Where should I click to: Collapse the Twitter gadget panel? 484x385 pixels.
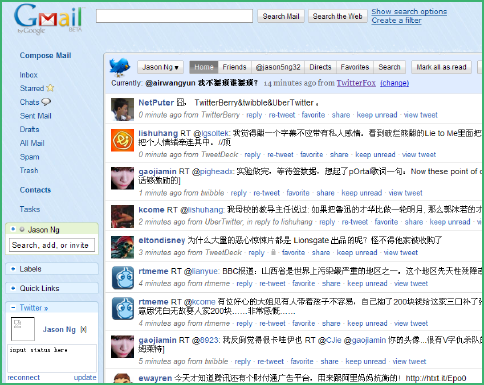pyautogui.click(x=13, y=307)
